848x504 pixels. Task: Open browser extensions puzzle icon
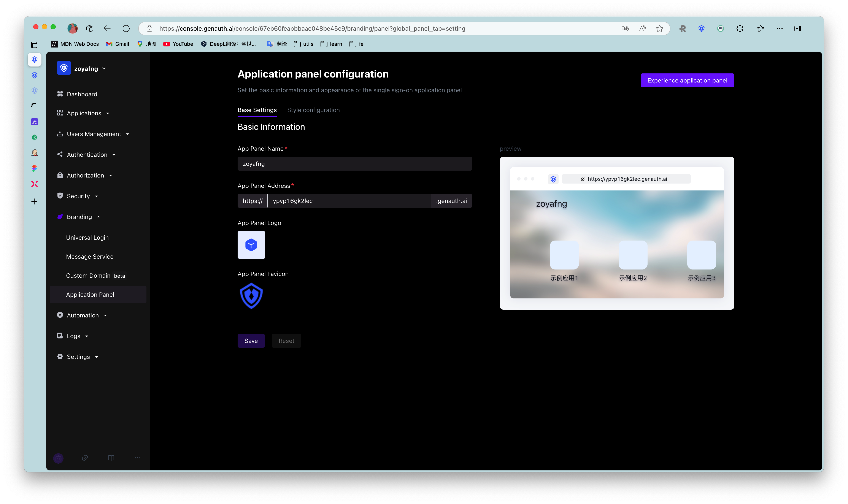tap(739, 29)
